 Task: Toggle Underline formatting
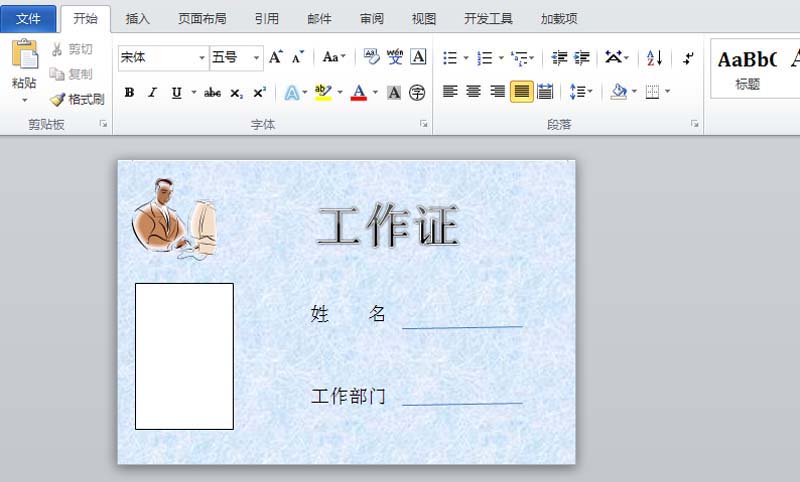point(177,93)
